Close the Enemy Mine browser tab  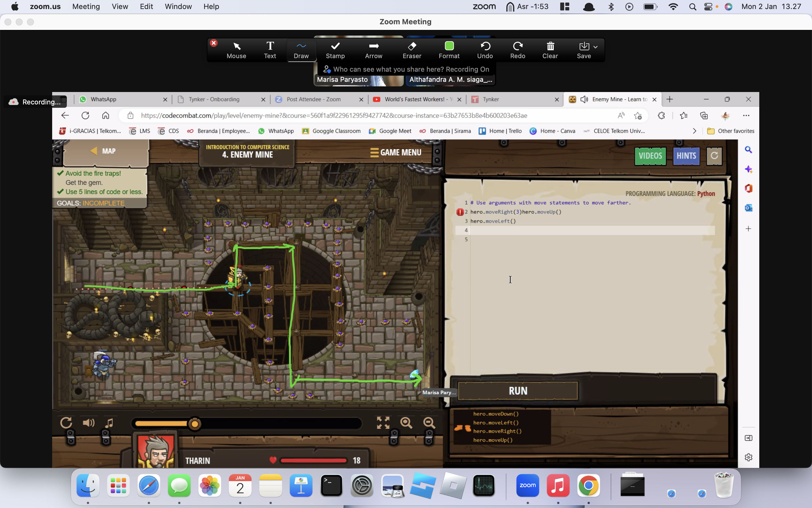pos(654,99)
